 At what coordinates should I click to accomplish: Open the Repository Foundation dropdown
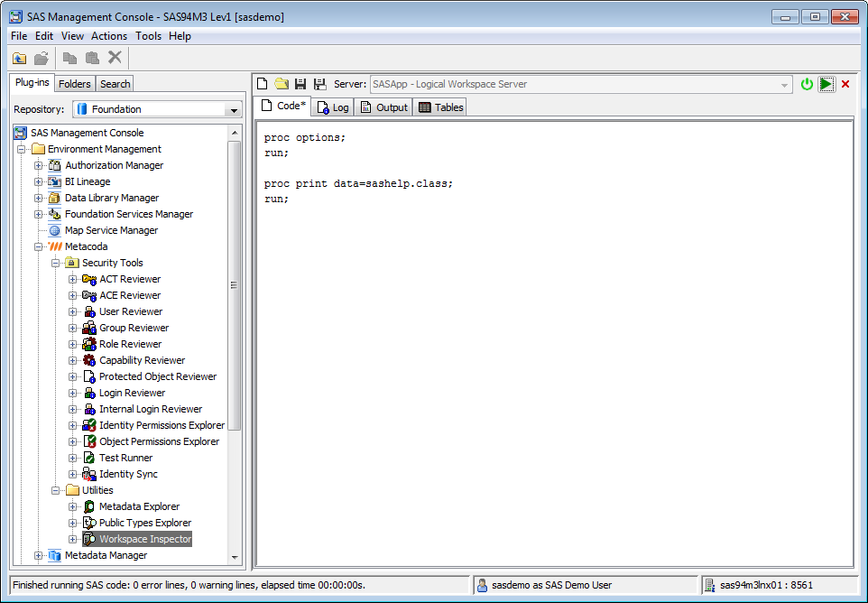pyautogui.click(x=234, y=109)
